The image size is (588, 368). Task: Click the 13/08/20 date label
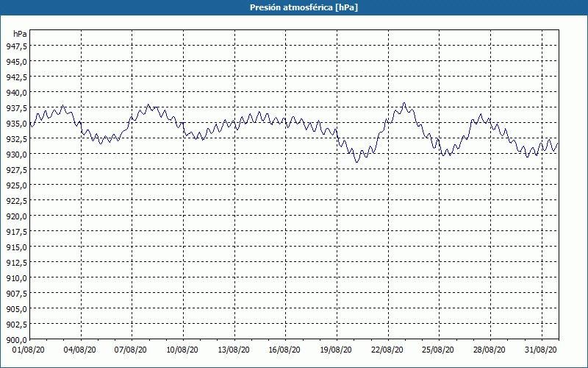click(x=233, y=350)
